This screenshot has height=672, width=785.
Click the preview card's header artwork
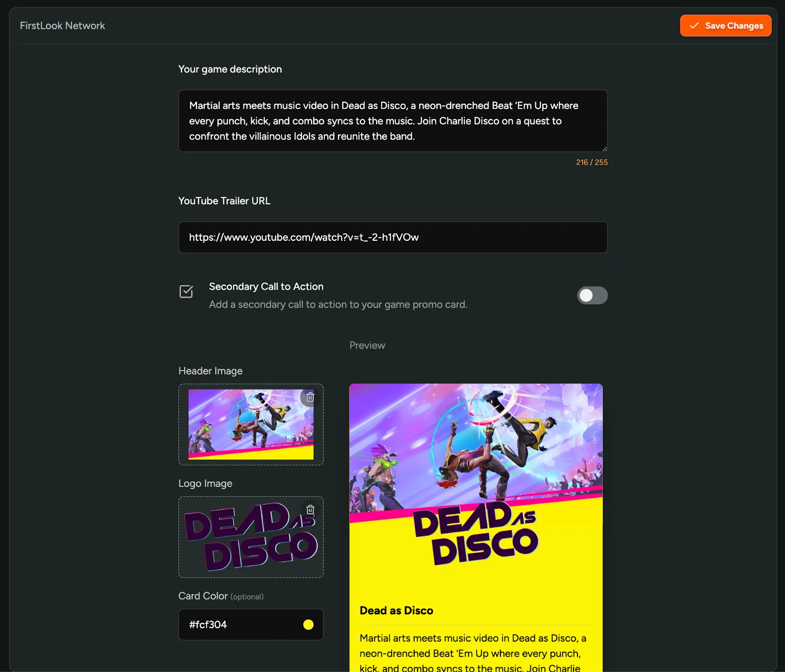point(475,441)
